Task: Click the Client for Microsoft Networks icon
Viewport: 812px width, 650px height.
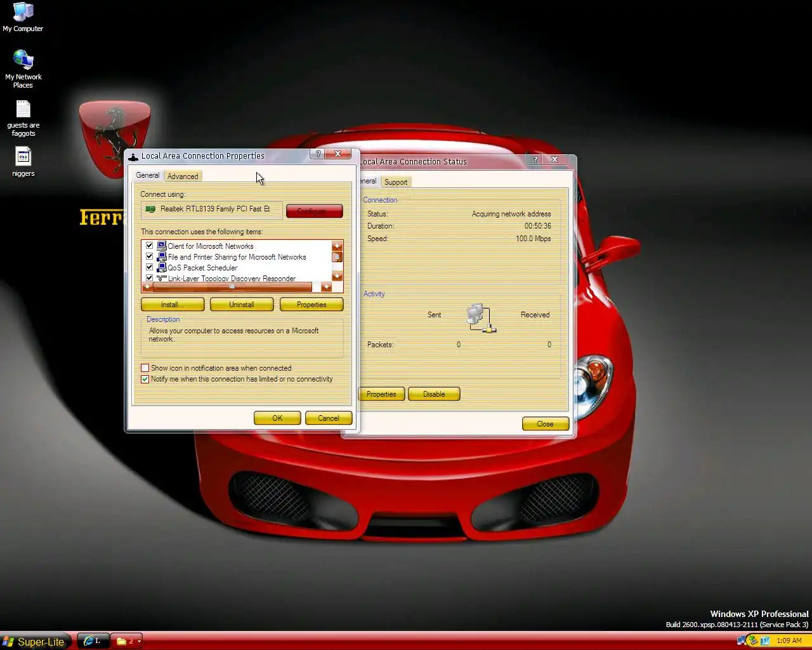Action: click(162, 246)
